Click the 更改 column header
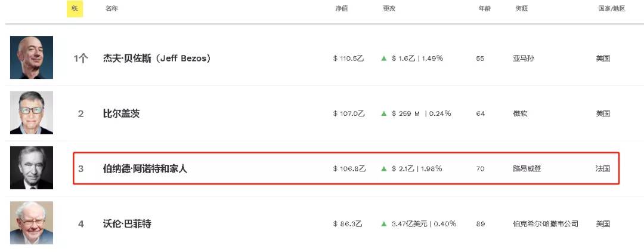644x252 pixels. (389, 9)
